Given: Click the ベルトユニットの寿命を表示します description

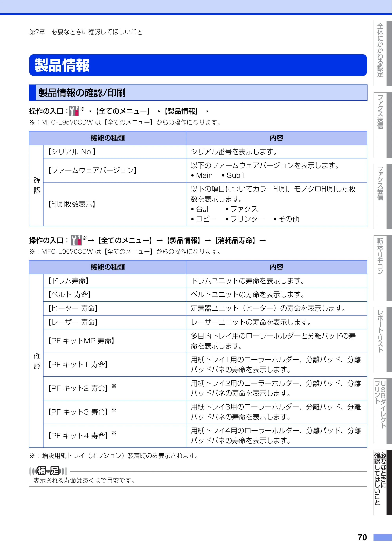Looking at the screenshot, I should [x=248, y=295].
